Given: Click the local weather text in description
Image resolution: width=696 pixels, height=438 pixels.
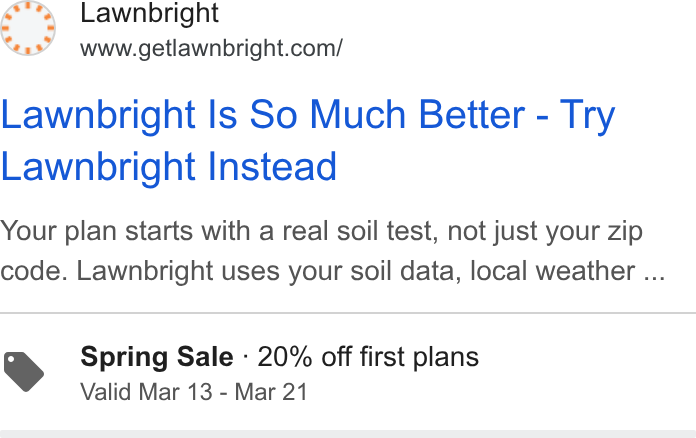Looking at the screenshot, I should [552, 271].
